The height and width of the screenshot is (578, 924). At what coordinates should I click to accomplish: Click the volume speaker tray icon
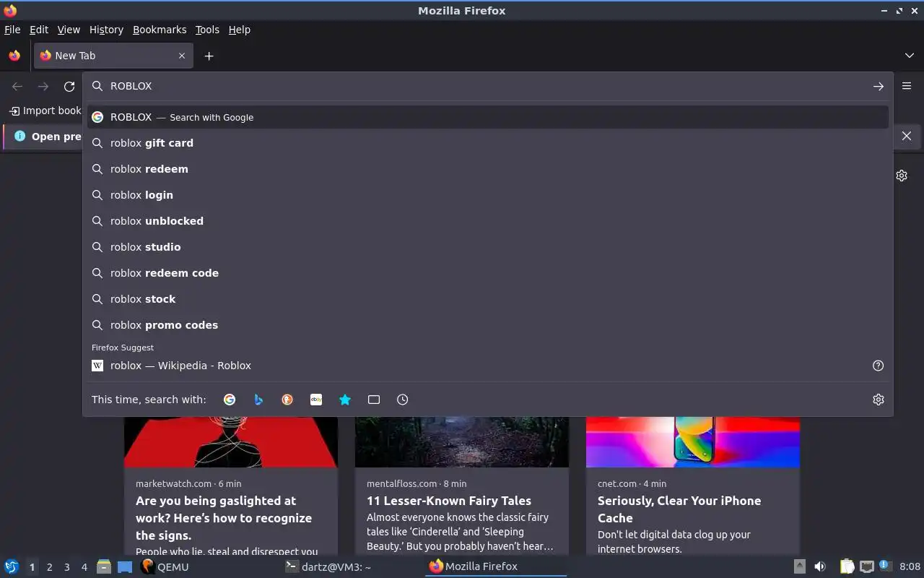click(820, 566)
